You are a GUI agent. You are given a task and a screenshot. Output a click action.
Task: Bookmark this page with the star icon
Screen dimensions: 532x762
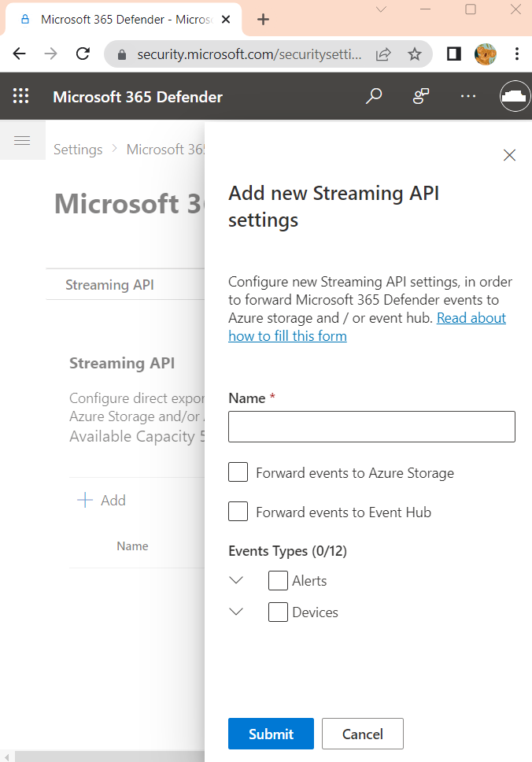click(x=415, y=54)
